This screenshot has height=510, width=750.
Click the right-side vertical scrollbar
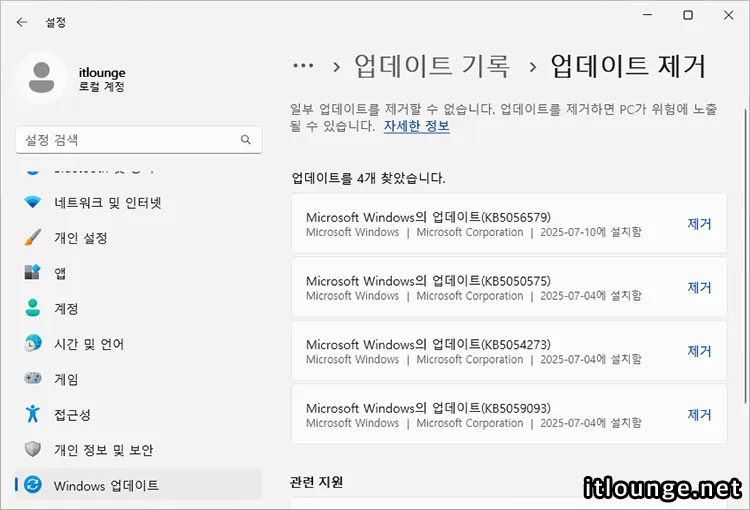(x=746, y=256)
